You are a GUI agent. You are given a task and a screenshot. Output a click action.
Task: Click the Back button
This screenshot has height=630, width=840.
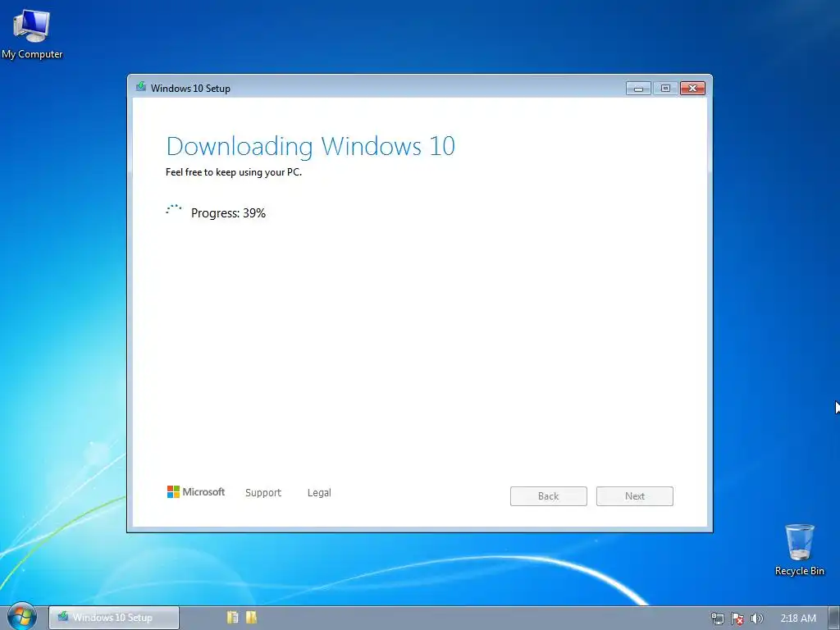pyautogui.click(x=549, y=496)
